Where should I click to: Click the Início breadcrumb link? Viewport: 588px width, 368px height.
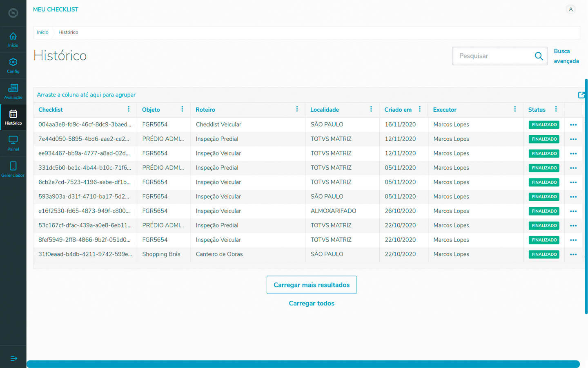tap(42, 32)
